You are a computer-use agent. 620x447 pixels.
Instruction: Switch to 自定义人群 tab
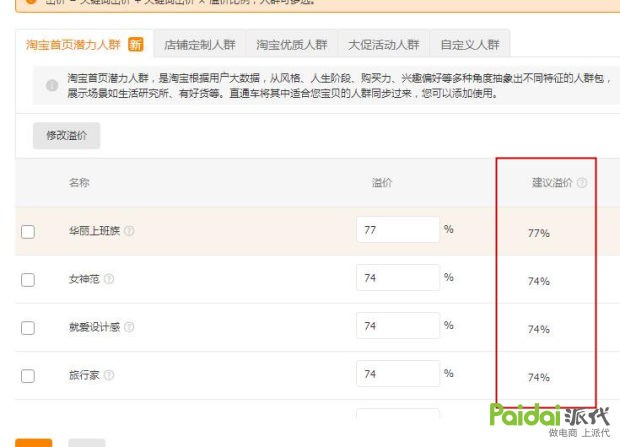click(x=470, y=45)
